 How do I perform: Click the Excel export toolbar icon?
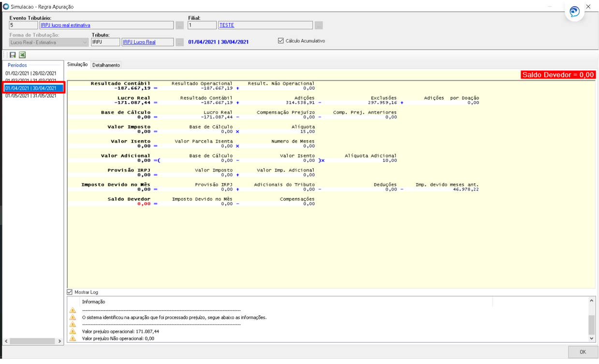[22, 55]
